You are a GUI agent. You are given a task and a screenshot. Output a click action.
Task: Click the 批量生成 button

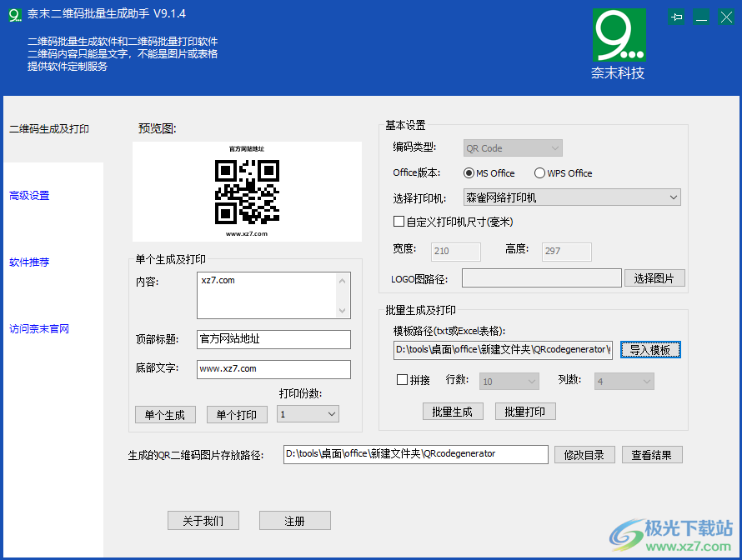tap(453, 412)
